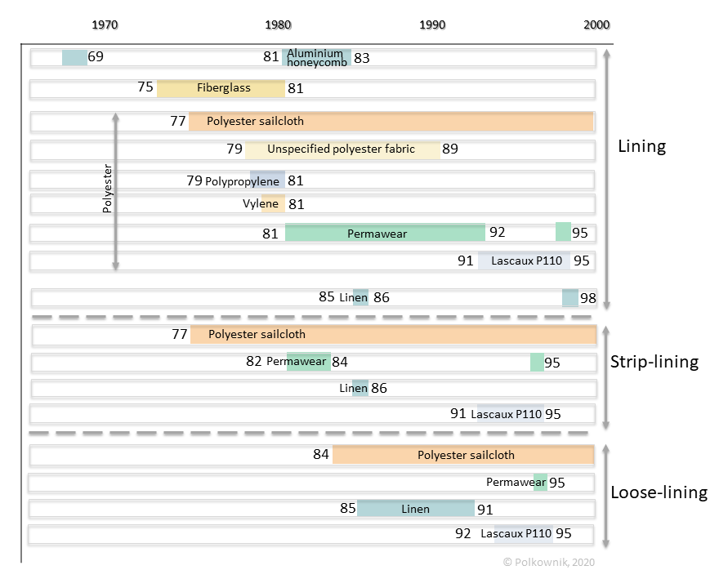Image resolution: width=728 pixels, height=588 pixels.
Task: Click the Permawear bar spanning 82 to 84
Action: [309, 362]
